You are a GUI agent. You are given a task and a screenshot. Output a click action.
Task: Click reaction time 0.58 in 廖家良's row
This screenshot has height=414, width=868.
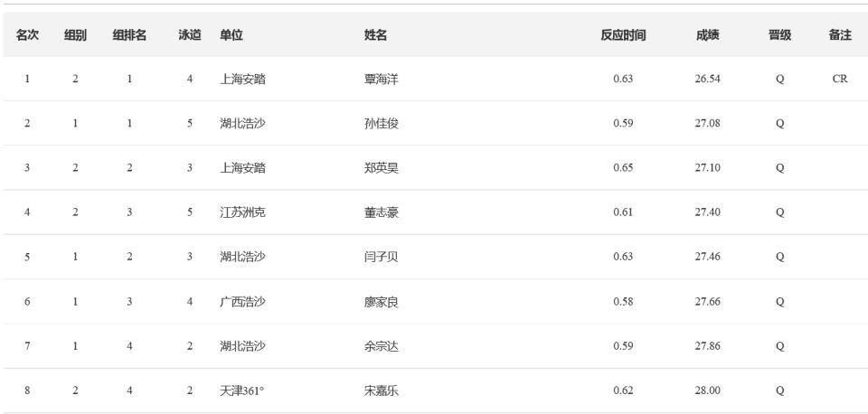623,302
